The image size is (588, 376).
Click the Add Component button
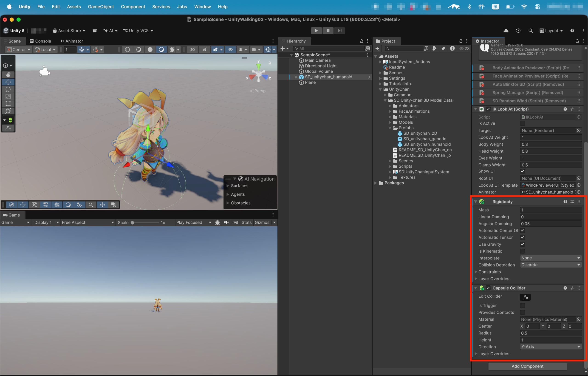527,366
